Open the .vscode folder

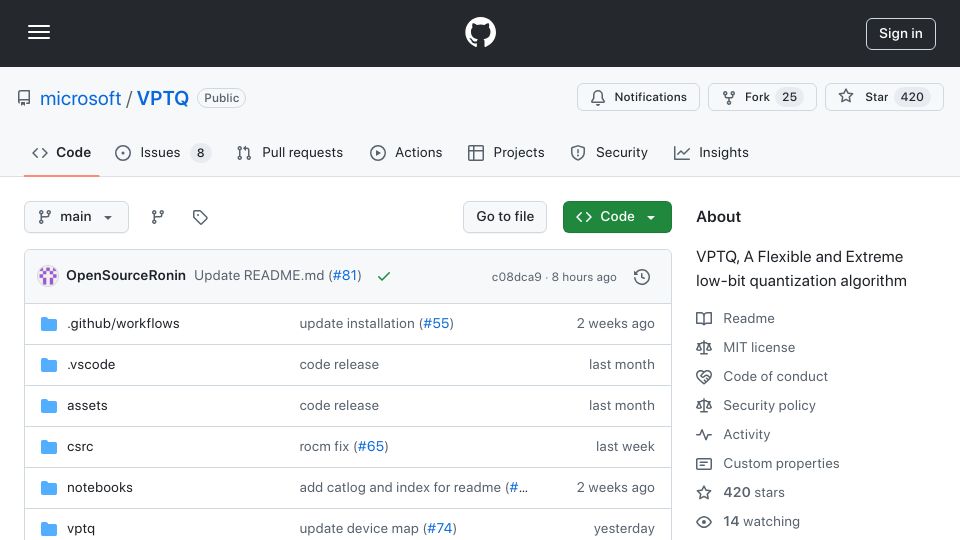[91, 364]
